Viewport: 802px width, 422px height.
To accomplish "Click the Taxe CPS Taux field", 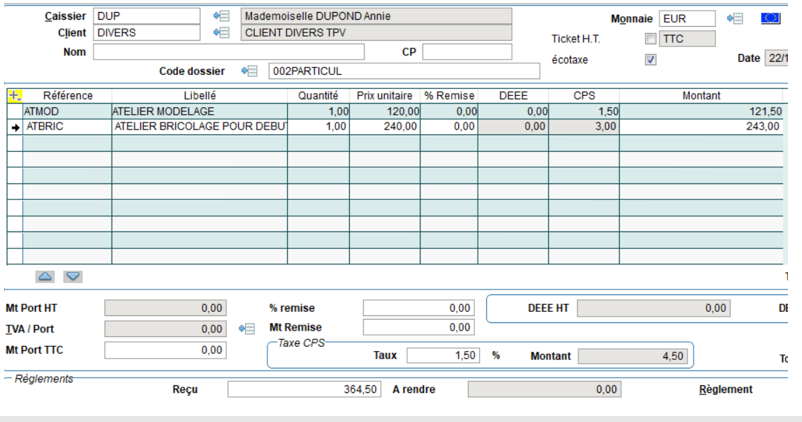I will (443, 355).
